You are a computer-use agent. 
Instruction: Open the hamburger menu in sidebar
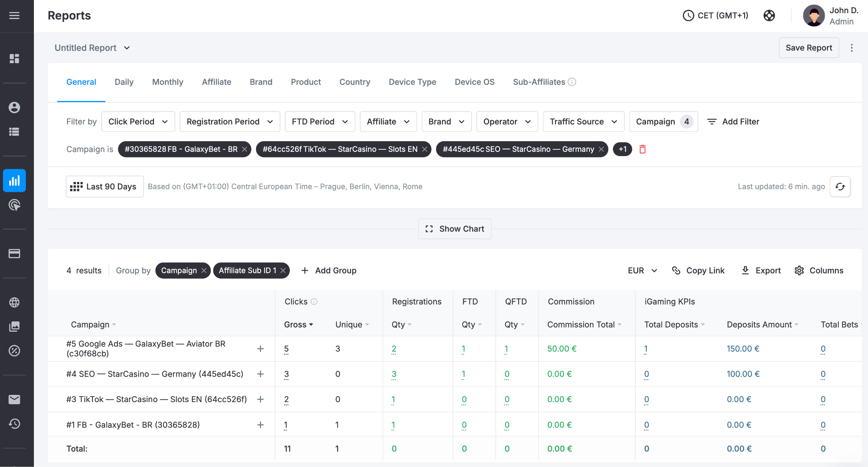coord(14,16)
